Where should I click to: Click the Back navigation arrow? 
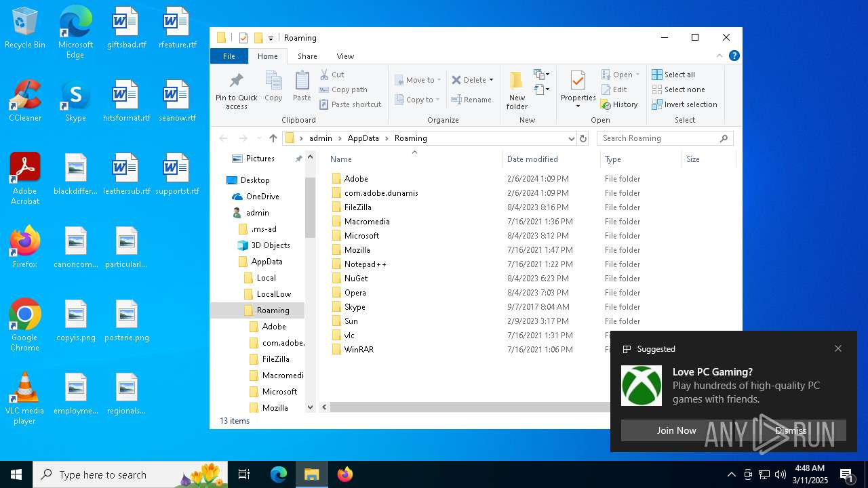223,138
